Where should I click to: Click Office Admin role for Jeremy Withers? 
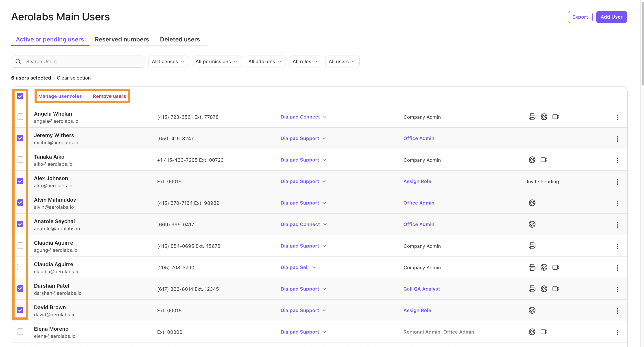(x=419, y=138)
